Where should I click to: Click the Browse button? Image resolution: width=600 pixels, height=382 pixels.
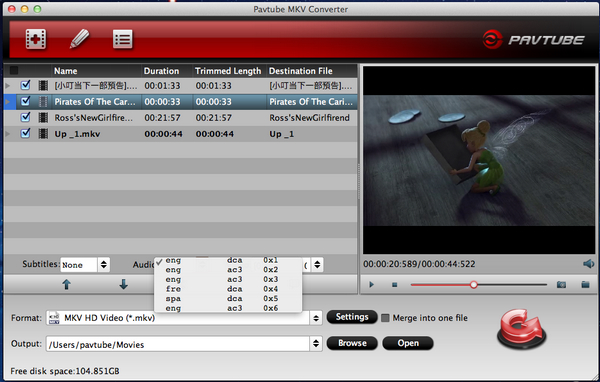point(352,343)
